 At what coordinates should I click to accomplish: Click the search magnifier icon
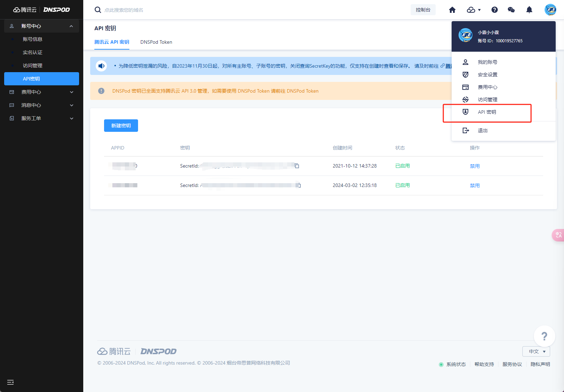[98, 10]
